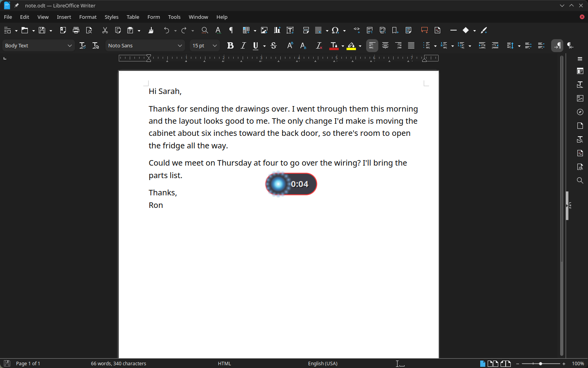Center align the paragraph
The image size is (588, 368).
(385, 46)
